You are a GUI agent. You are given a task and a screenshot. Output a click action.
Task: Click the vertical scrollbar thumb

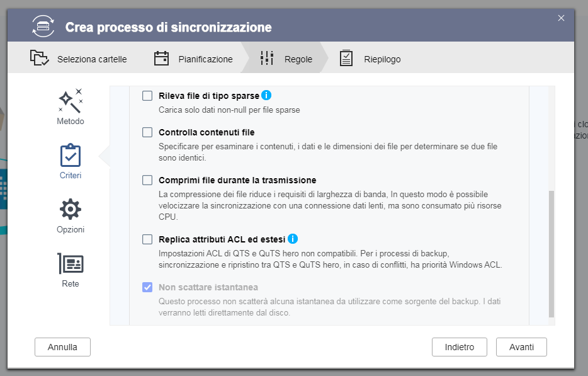(x=551, y=253)
